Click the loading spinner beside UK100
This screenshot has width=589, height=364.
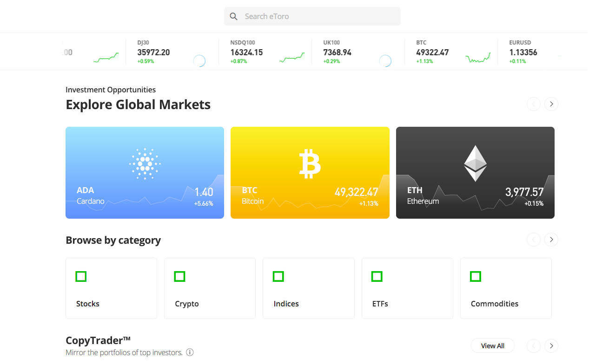tap(385, 61)
